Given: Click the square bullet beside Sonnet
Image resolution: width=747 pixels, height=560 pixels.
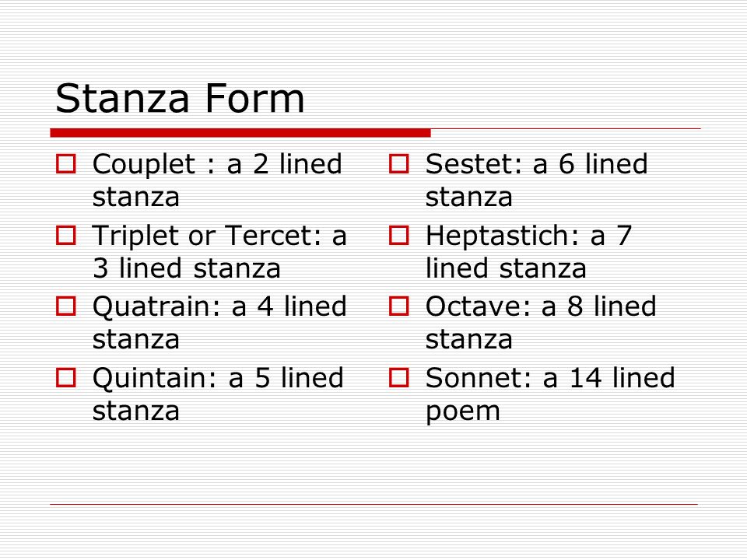Looking at the screenshot, I should click(398, 378).
